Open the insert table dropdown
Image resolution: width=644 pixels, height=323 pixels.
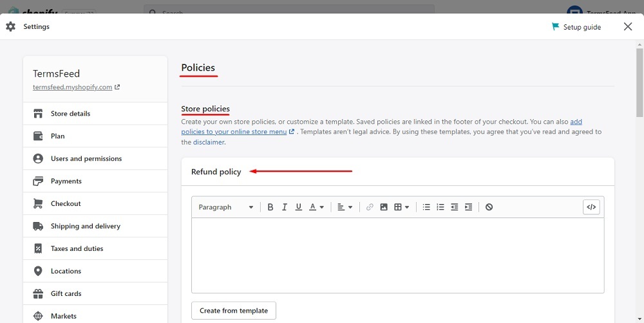tap(402, 207)
